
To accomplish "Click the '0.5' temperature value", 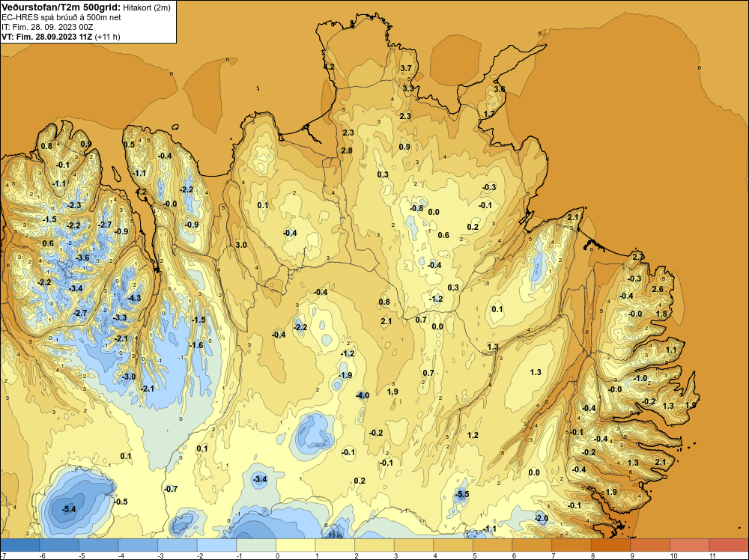I will click(129, 144).
